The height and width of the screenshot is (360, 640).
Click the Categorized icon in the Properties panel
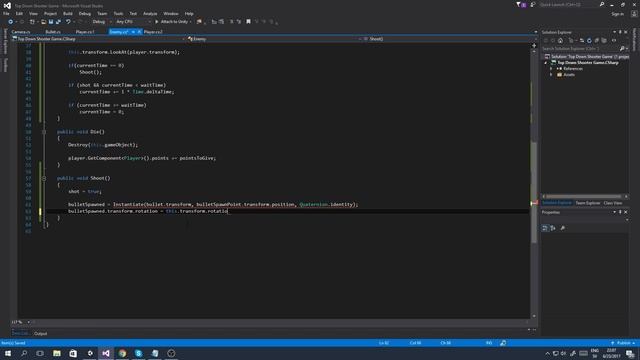pyautogui.click(x=545, y=228)
